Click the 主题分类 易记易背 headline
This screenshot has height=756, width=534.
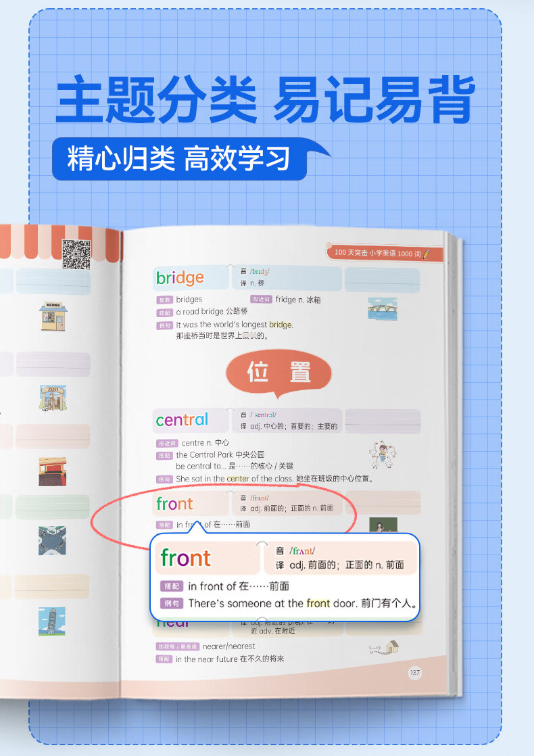click(x=266, y=99)
